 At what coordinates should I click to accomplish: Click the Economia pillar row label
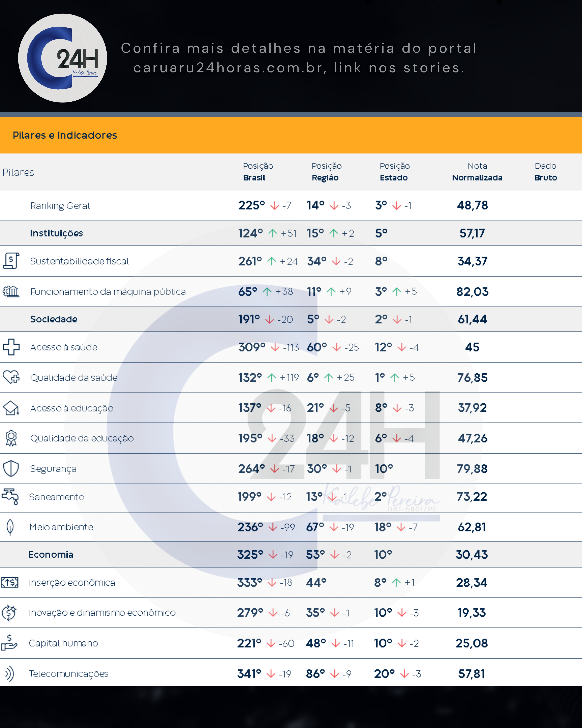tap(51, 554)
